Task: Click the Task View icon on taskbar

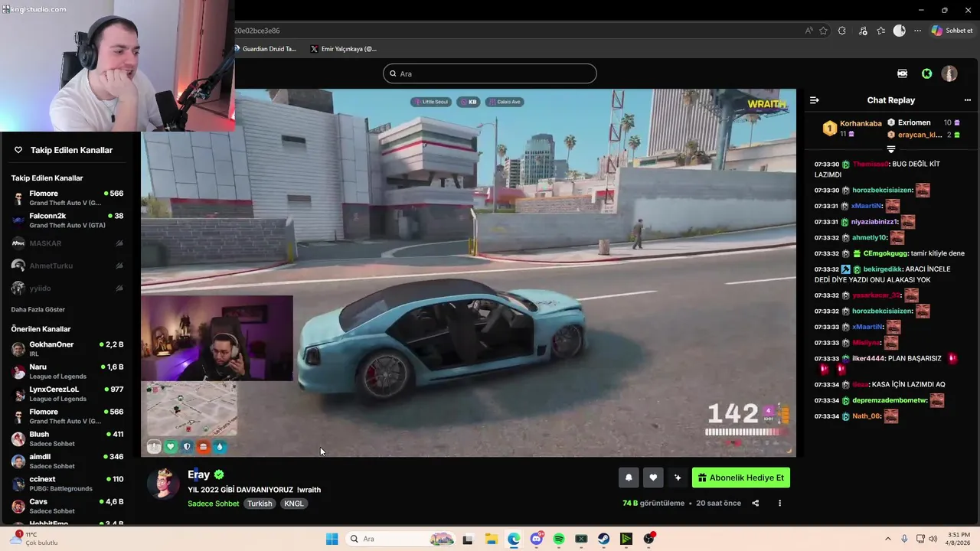Action: (x=468, y=539)
